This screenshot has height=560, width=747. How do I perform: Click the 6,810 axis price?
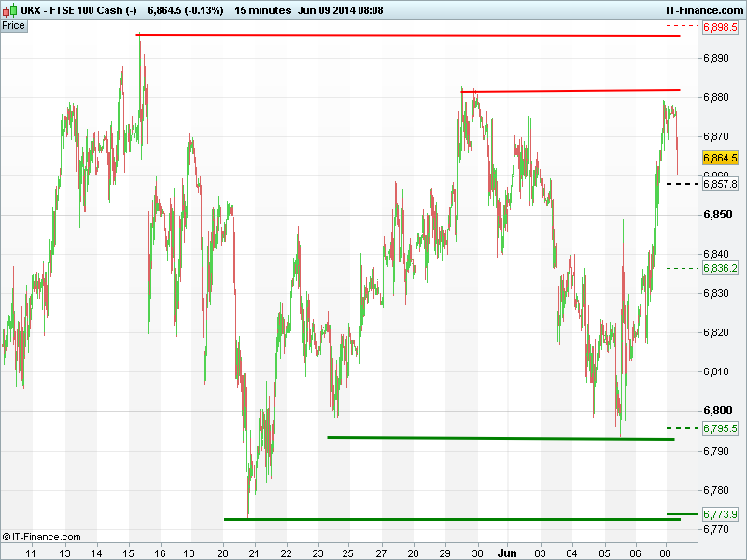tap(716, 371)
